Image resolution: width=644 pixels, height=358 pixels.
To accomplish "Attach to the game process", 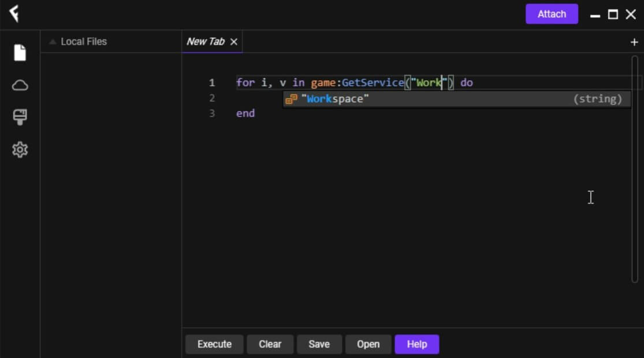I will (552, 14).
